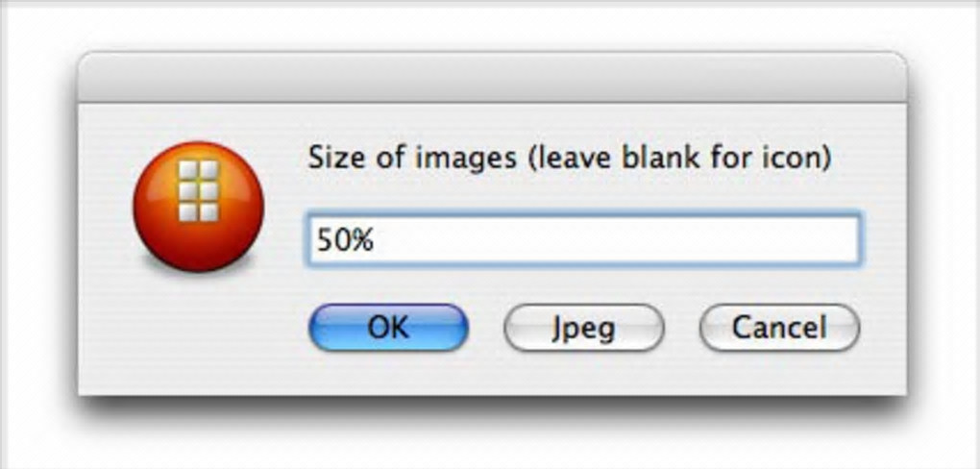This screenshot has height=469, width=980.
Task: Confirm the size with the OK button
Action: pos(388,328)
